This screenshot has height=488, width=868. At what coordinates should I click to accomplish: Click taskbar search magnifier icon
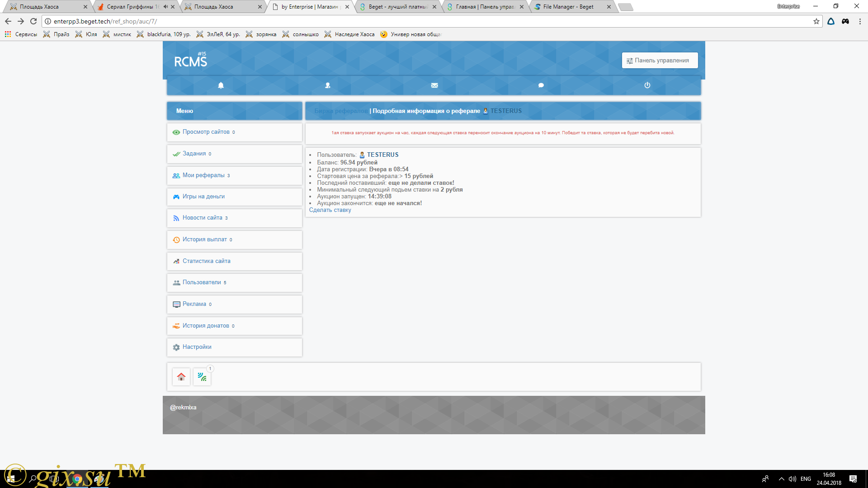(33, 479)
